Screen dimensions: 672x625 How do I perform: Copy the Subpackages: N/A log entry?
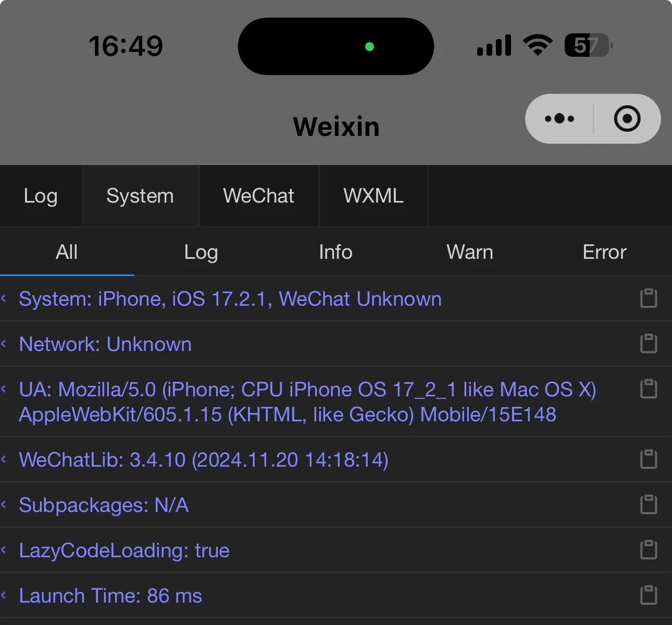coord(648,505)
